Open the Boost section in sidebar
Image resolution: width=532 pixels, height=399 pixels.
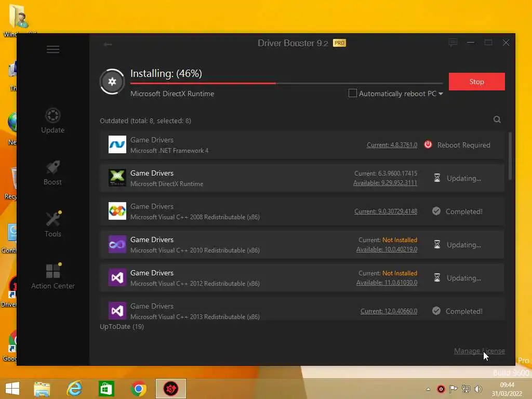(x=52, y=173)
